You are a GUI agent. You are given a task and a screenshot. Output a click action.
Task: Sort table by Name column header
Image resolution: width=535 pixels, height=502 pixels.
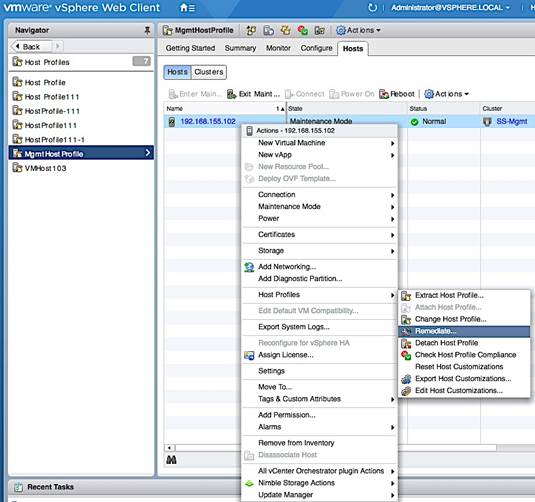[x=225, y=109]
